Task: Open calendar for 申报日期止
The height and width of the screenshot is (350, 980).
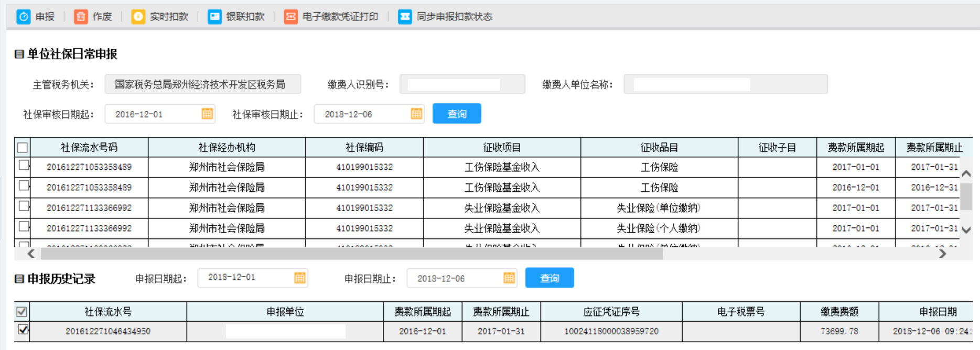Action: 509,278
